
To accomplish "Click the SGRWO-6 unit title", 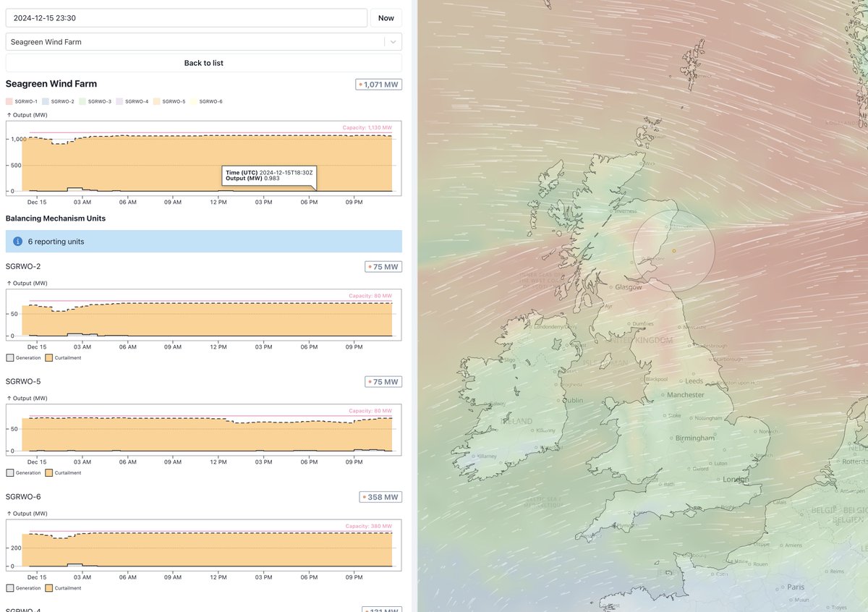I will pos(23,497).
